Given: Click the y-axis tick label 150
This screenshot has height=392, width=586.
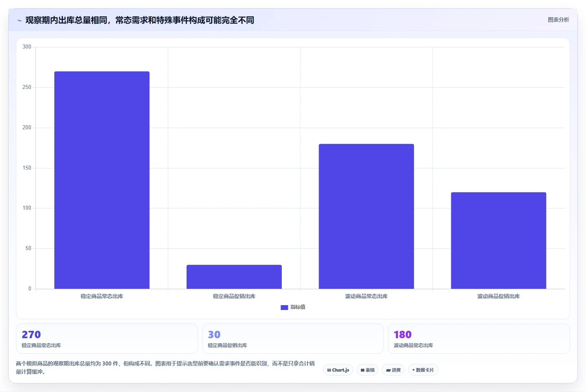Looking at the screenshot, I should [27, 168].
